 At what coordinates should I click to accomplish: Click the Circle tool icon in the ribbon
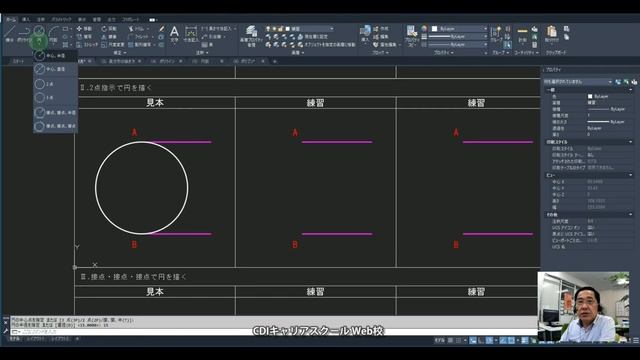[39, 31]
